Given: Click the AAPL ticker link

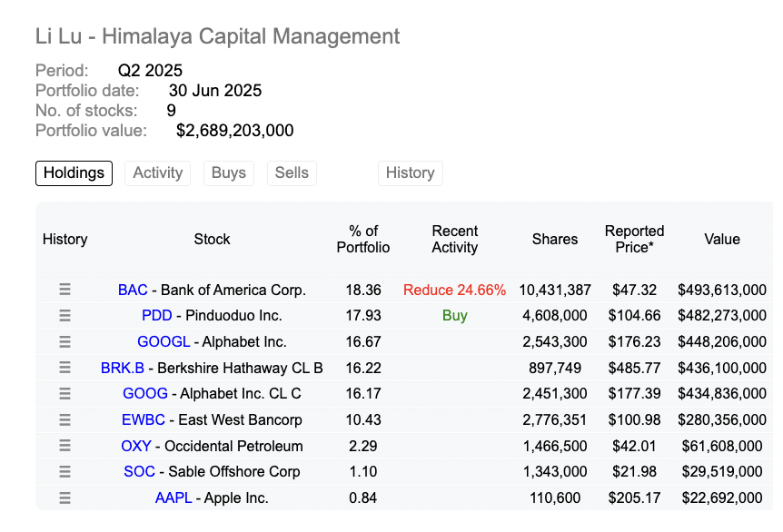Looking at the screenshot, I should coord(173,498).
